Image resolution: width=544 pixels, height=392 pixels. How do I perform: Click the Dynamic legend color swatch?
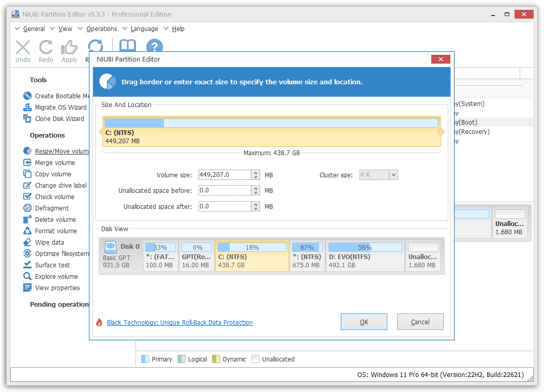click(x=216, y=359)
